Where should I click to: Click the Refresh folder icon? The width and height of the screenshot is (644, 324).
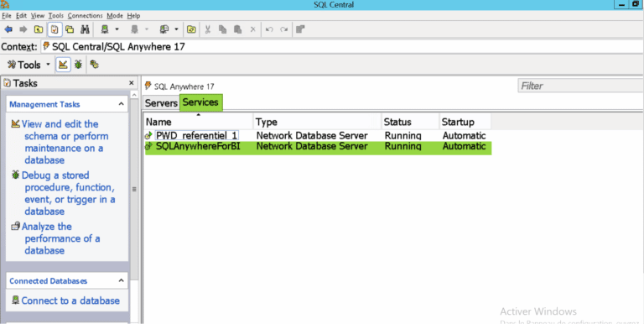coord(191,29)
